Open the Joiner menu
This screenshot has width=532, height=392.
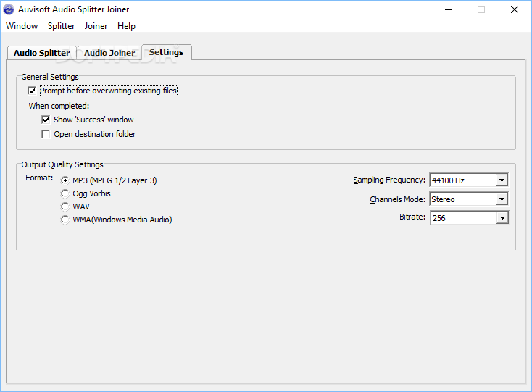click(x=96, y=26)
